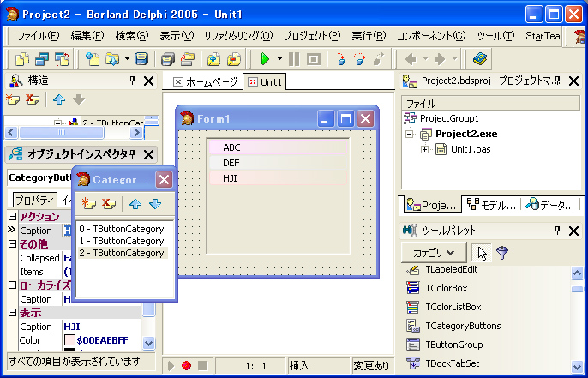Pin the Structure panel
The height and width of the screenshot is (378, 588).
point(132,81)
